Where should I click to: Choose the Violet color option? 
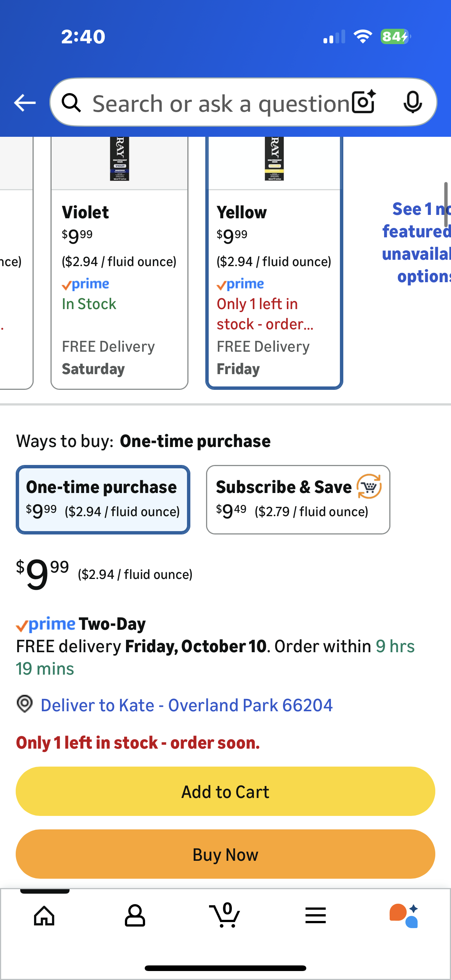coord(119,289)
